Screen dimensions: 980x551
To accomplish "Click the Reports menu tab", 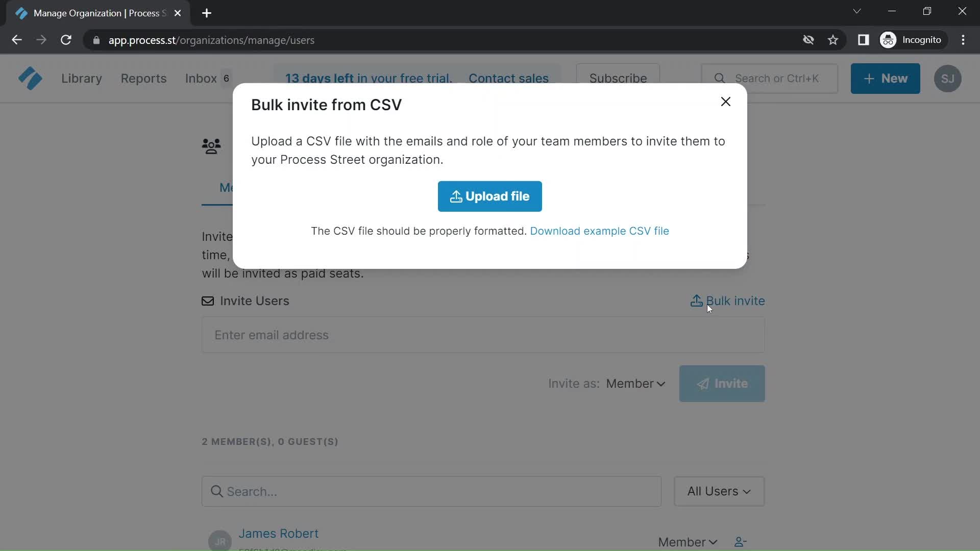I will point(143,78).
